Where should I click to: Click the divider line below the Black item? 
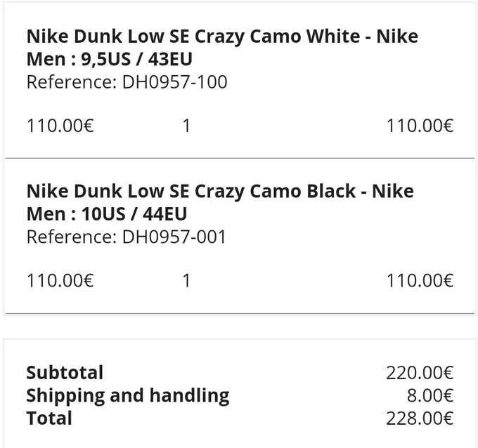240,313
